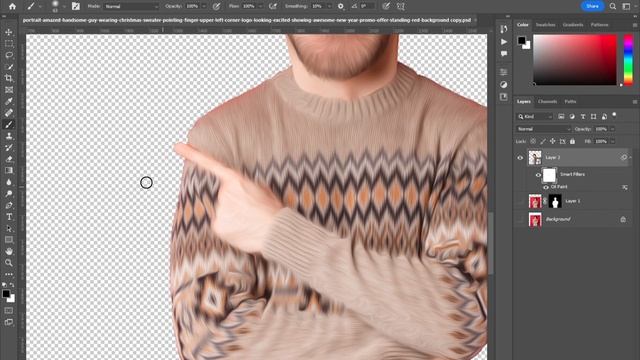Open Oil Paint filter blending options
This screenshot has width=640, height=360.
[624, 187]
